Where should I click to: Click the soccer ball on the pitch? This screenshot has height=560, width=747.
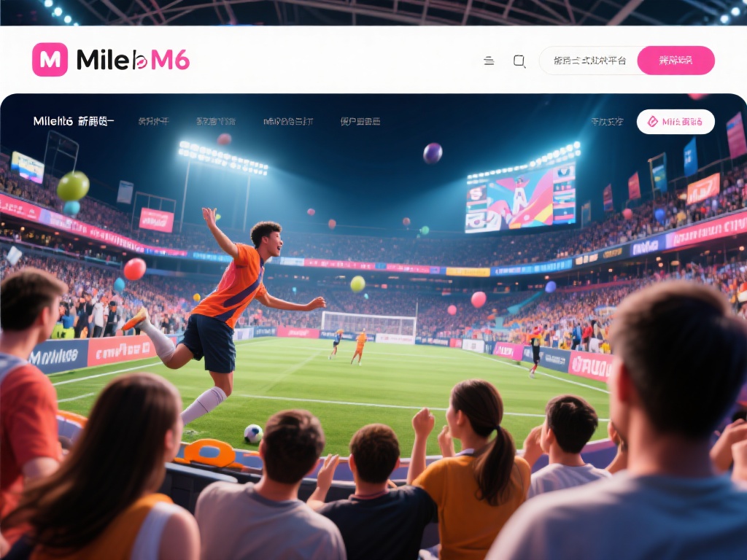(253, 434)
